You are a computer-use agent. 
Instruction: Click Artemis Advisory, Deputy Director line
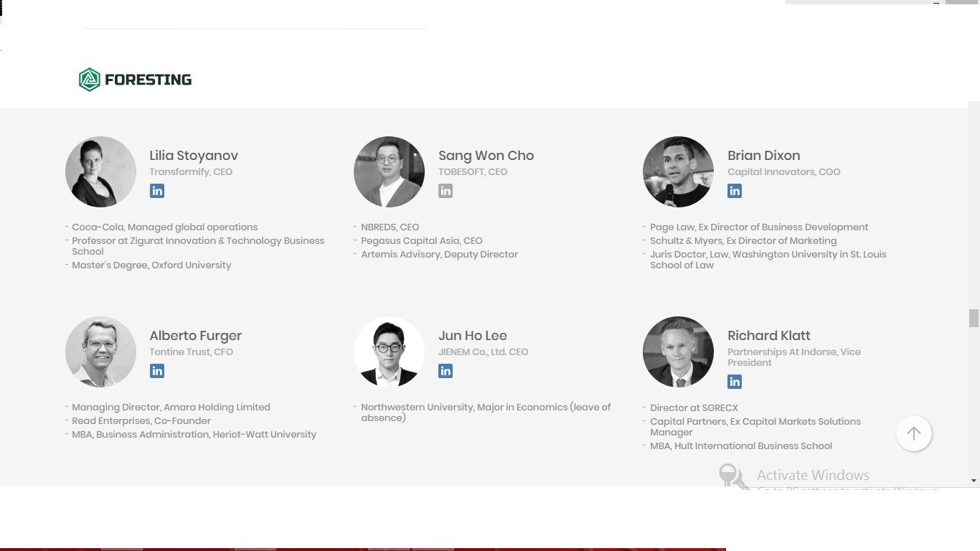point(439,255)
